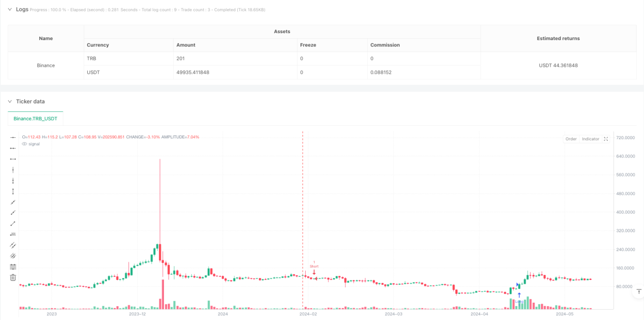This screenshot has width=644, height=320.
Task: Click the trash icon to delete drawings
Action: point(13,277)
